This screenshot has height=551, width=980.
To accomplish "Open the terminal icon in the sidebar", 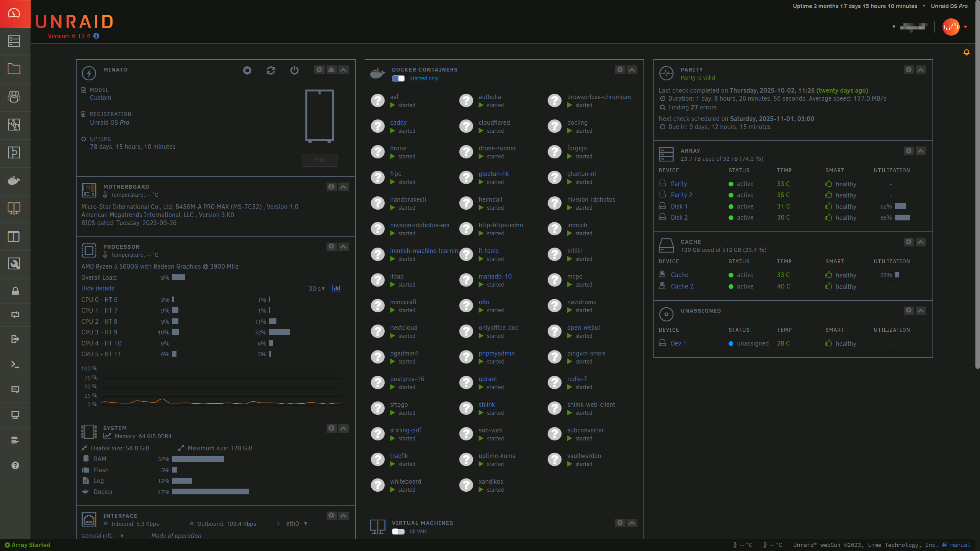I will pos(15,364).
